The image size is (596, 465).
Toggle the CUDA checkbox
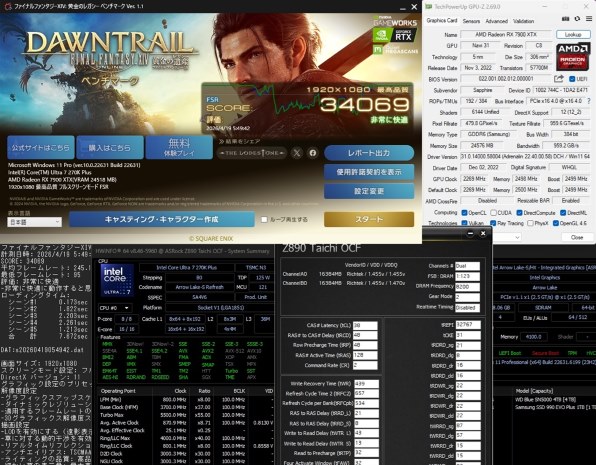coord(493,213)
